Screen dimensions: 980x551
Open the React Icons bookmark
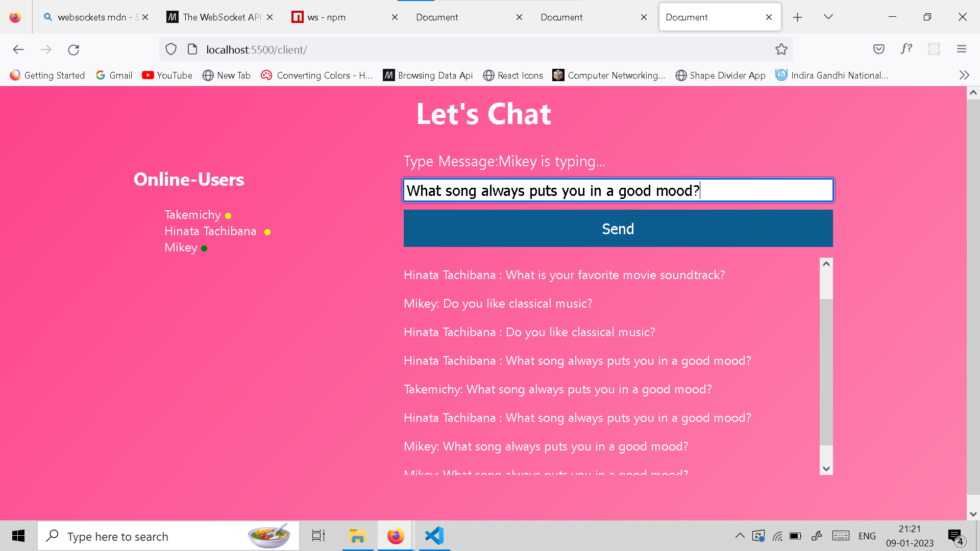513,75
